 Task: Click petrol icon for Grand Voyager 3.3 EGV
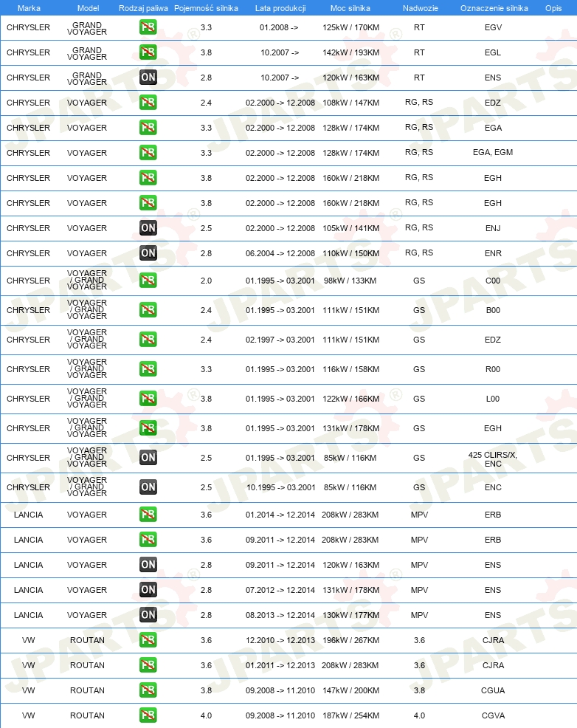[148, 27]
